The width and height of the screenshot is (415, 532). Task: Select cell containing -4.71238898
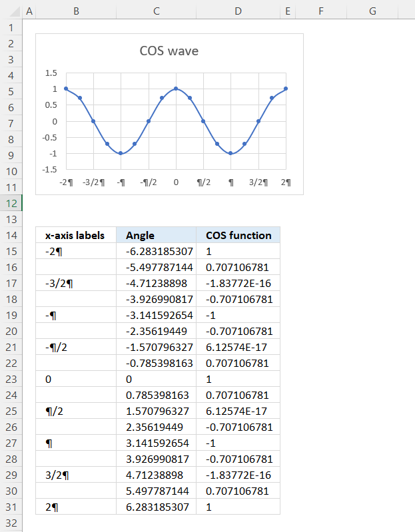(156, 283)
